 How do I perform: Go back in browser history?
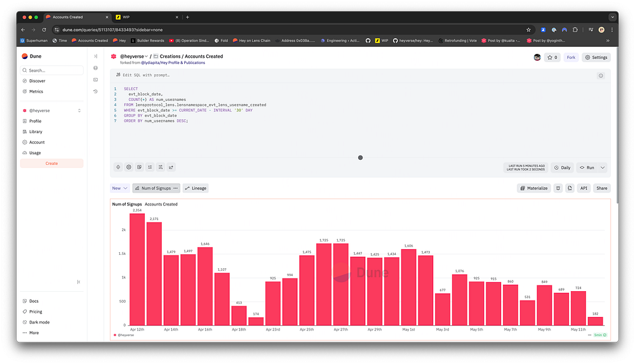pyautogui.click(x=23, y=30)
